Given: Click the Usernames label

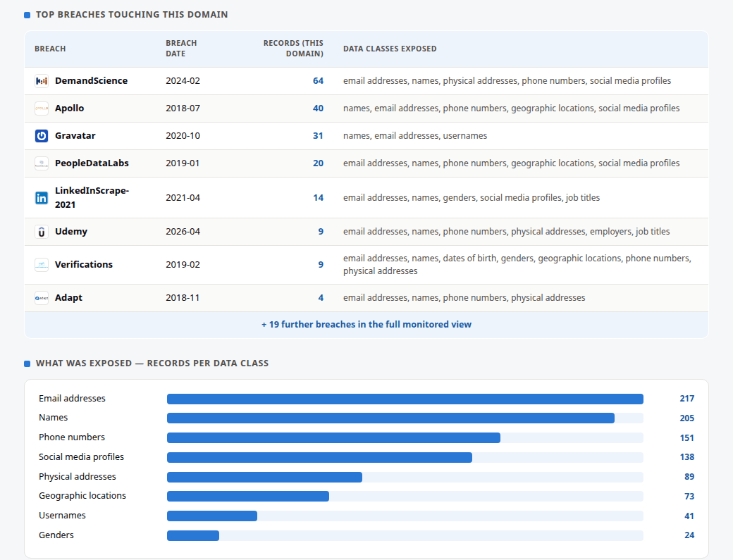Looking at the screenshot, I should (x=62, y=515).
